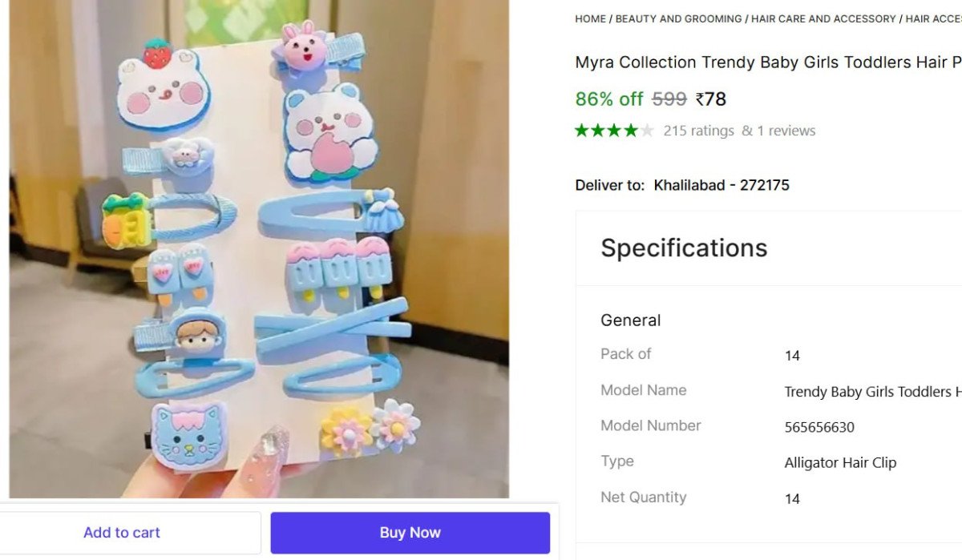Click the first green rating star
The image size is (962, 560).
[x=582, y=131]
